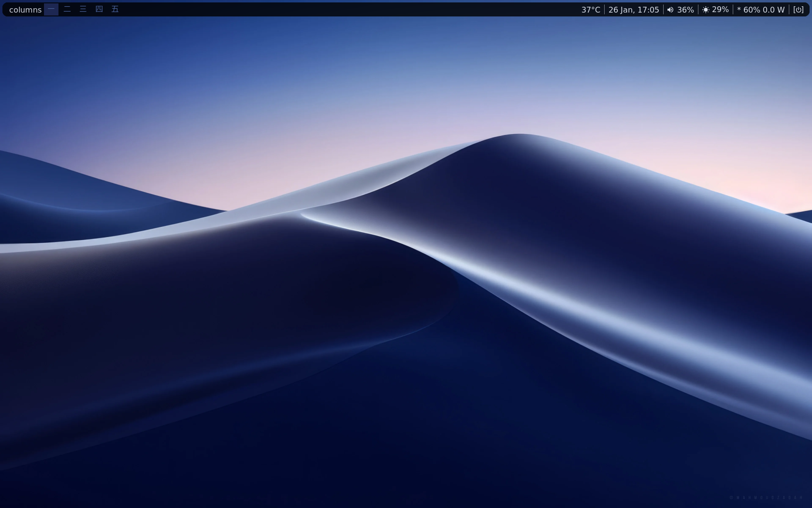Screen dimensions: 812x508
Task: Switch to workspace 五 (five)
Action: tap(115, 9)
